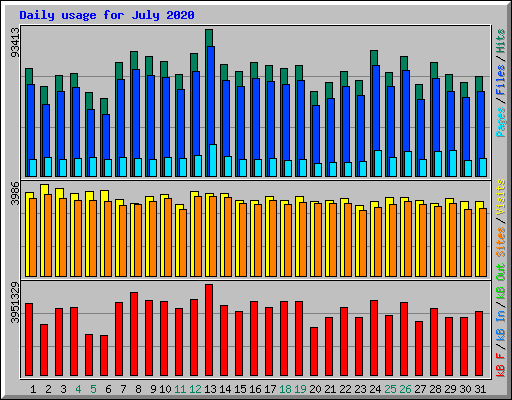Image resolution: width=512 pixels, height=400 pixels.
Task: Click day label 31 on the axis
Action: 480,389
